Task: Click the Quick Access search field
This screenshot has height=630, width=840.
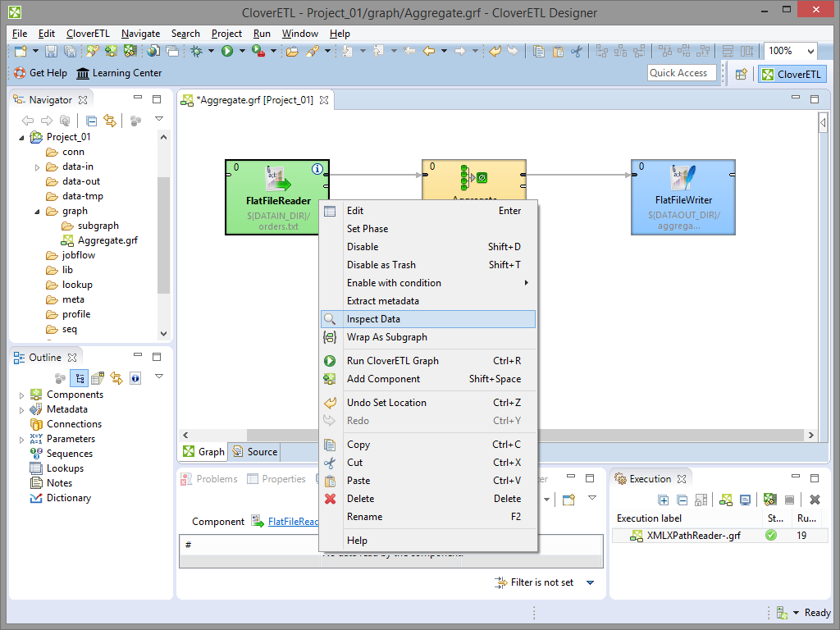Action: point(682,73)
